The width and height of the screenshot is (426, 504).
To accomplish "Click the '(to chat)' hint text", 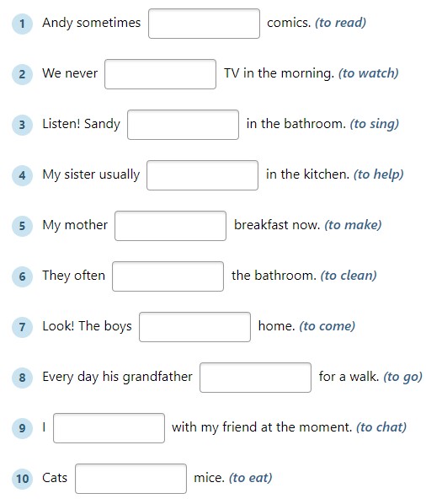I will [x=381, y=427].
